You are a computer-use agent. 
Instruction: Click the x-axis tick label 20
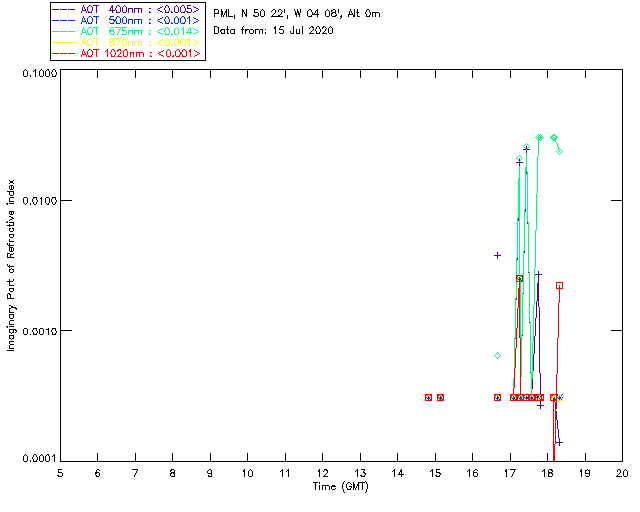[x=622, y=474]
